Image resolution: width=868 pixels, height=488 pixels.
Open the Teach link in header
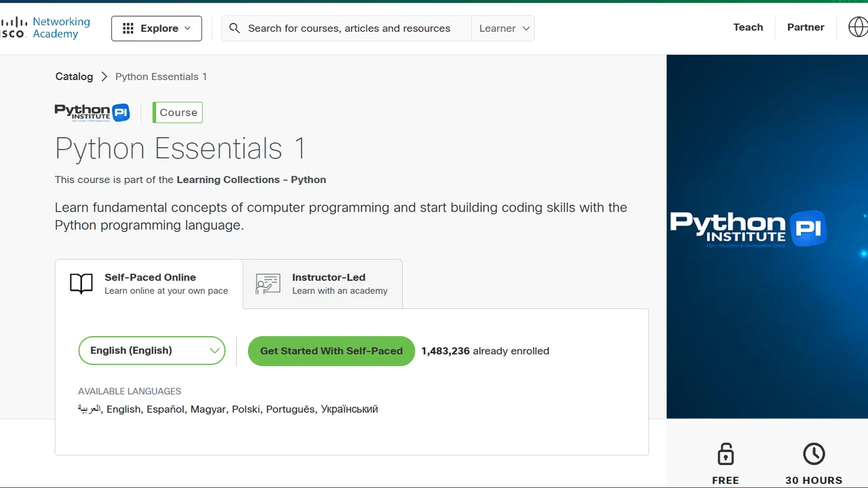tap(748, 28)
